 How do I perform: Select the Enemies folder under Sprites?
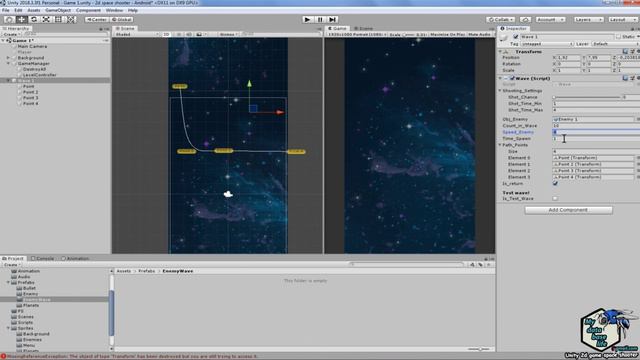[32, 340]
